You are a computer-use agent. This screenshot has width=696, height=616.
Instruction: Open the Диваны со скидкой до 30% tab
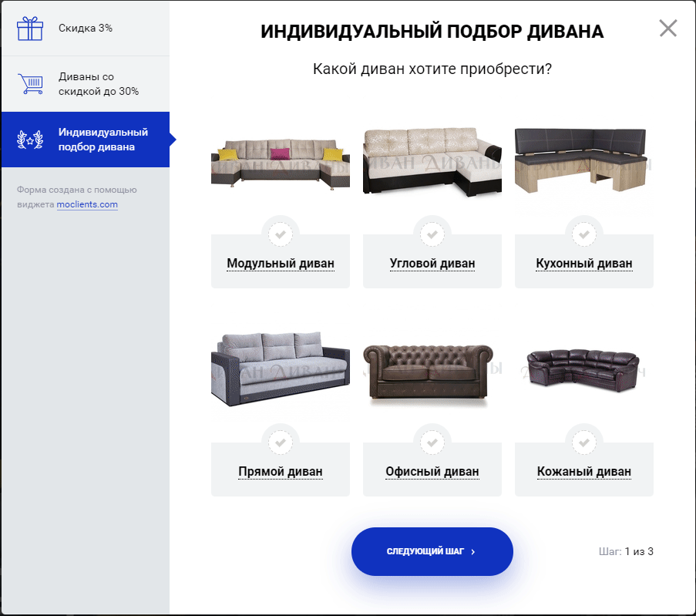(86, 84)
